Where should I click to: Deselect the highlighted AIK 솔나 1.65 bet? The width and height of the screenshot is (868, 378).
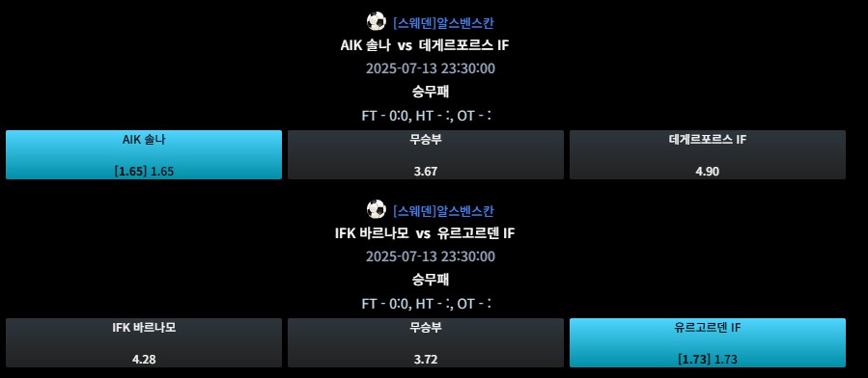[144, 154]
